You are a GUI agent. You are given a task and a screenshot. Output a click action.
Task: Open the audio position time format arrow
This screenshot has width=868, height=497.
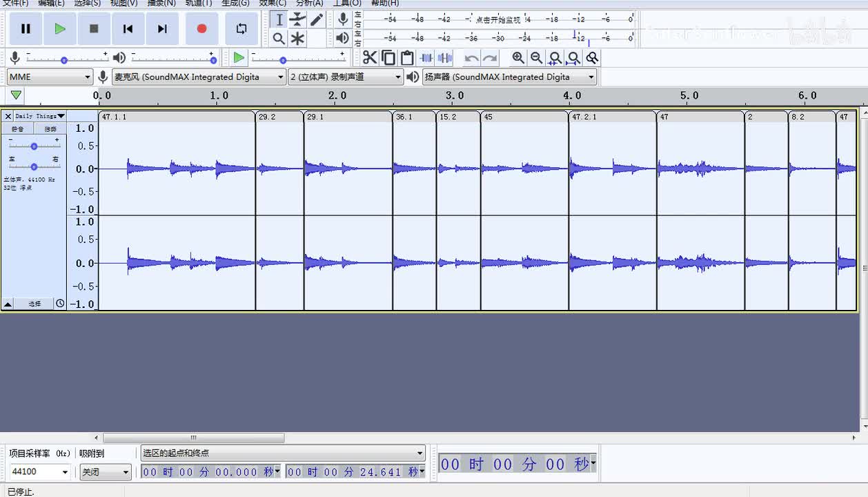point(593,464)
